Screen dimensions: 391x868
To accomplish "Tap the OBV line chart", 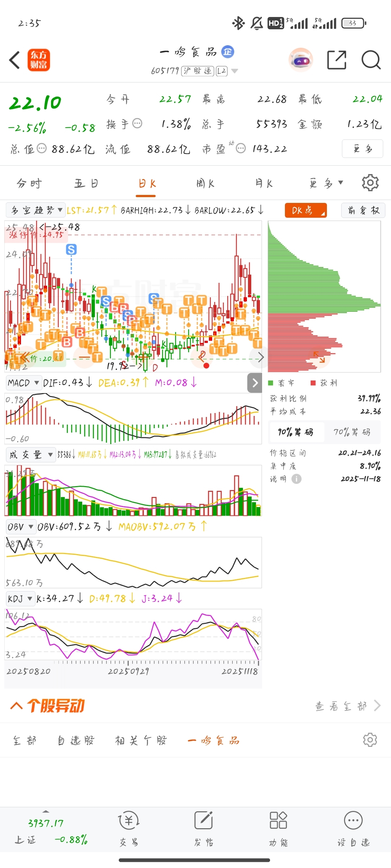I will pyautogui.click(x=133, y=562).
